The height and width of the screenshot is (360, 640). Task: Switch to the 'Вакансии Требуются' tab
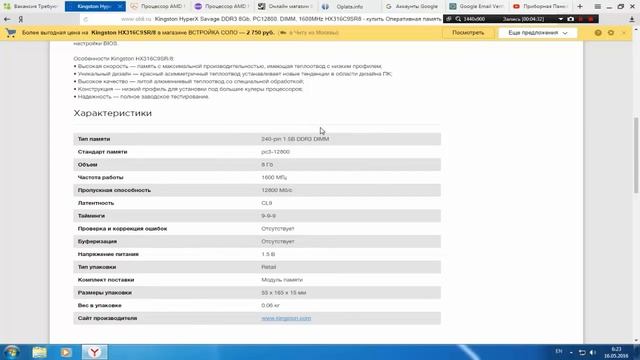pos(31,6)
